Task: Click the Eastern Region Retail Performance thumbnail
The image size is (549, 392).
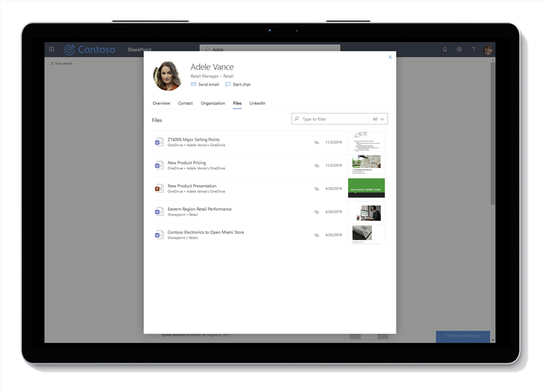Action: [366, 211]
